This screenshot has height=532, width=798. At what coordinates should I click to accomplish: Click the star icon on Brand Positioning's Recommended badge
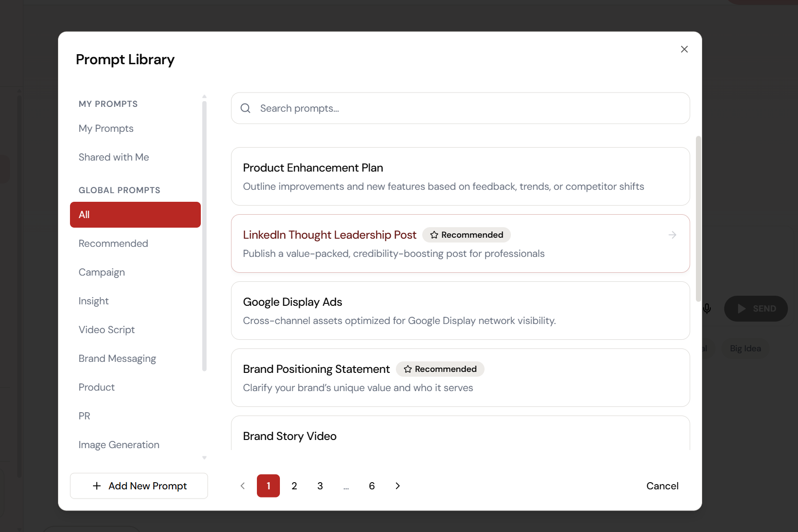coord(407,369)
